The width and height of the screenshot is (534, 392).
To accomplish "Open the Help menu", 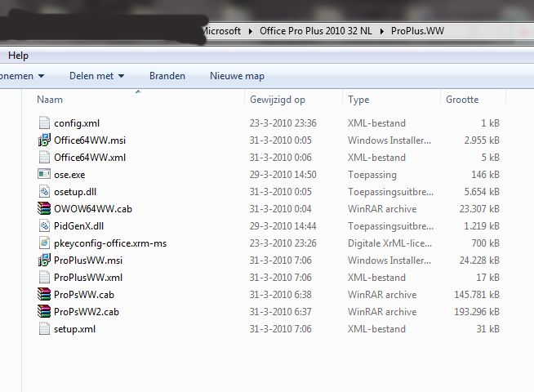I will (18, 56).
